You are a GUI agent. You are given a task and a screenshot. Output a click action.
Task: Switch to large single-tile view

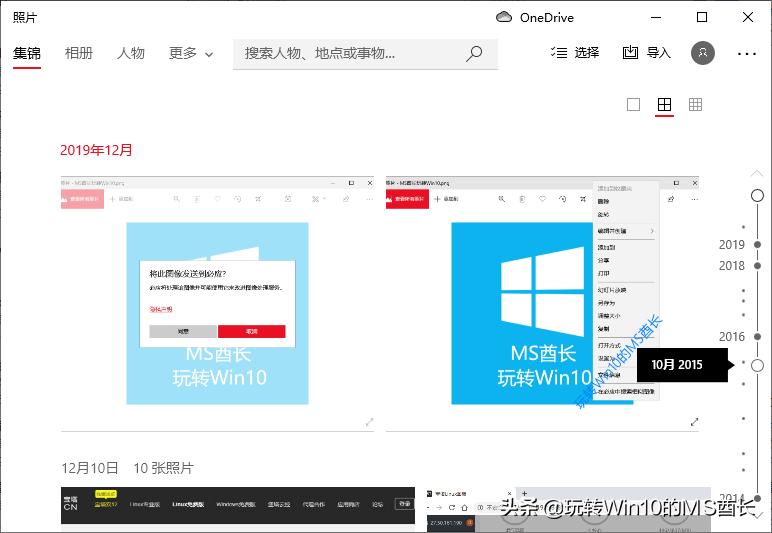point(633,104)
